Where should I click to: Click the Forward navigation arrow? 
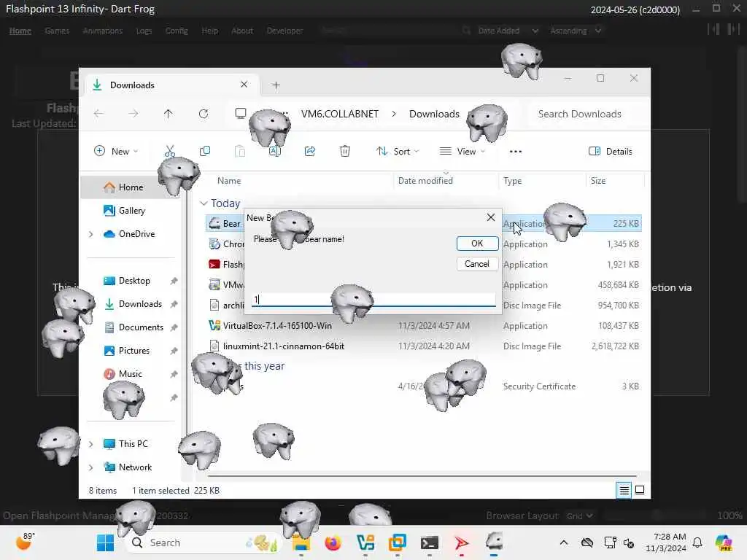pyautogui.click(x=133, y=114)
